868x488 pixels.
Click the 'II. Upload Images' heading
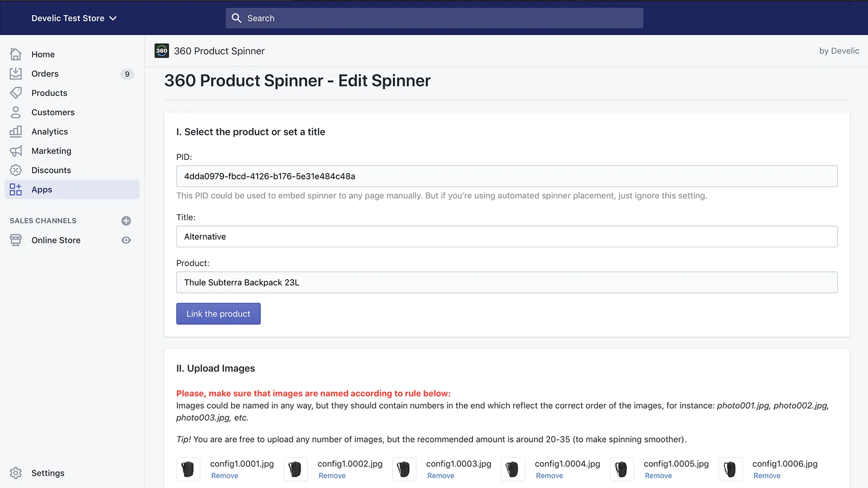point(215,368)
